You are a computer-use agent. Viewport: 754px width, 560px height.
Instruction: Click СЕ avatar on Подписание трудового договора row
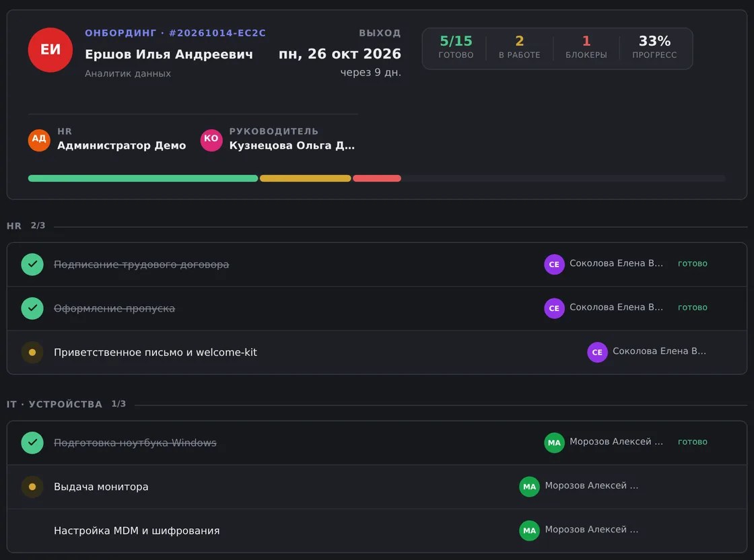(x=554, y=265)
